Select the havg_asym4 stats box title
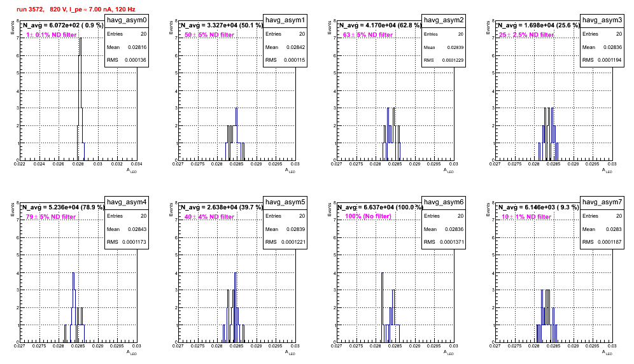The width and height of the screenshot is (634, 364). 127,202
